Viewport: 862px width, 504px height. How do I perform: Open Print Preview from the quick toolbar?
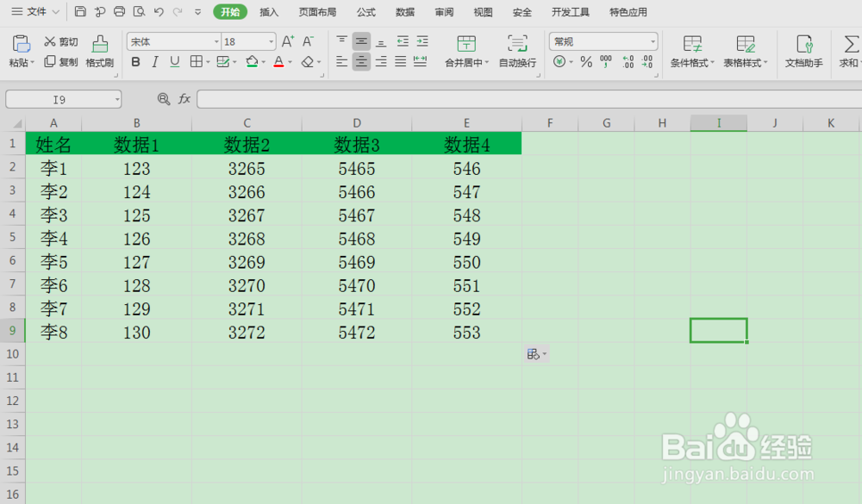click(x=139, y=11)
